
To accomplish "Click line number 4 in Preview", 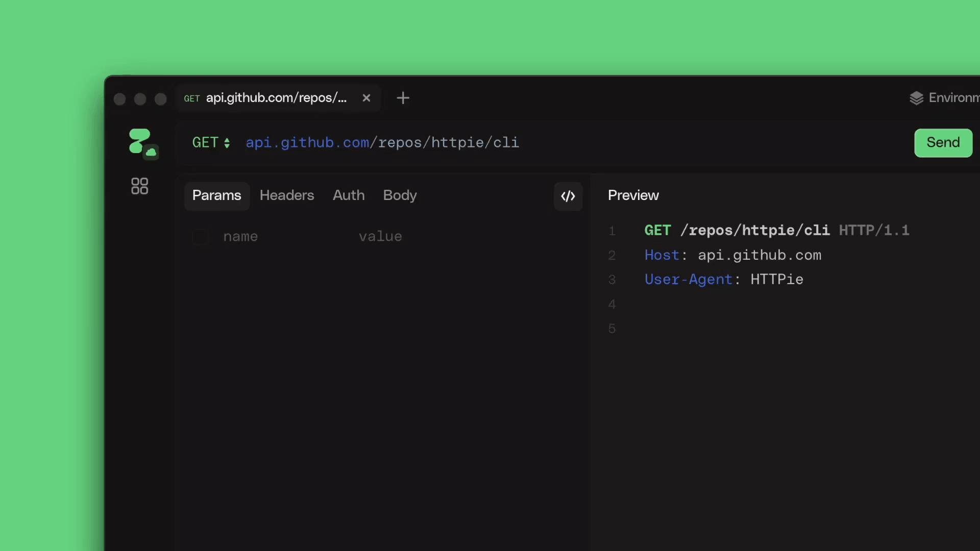I will [x=612, y=305].
